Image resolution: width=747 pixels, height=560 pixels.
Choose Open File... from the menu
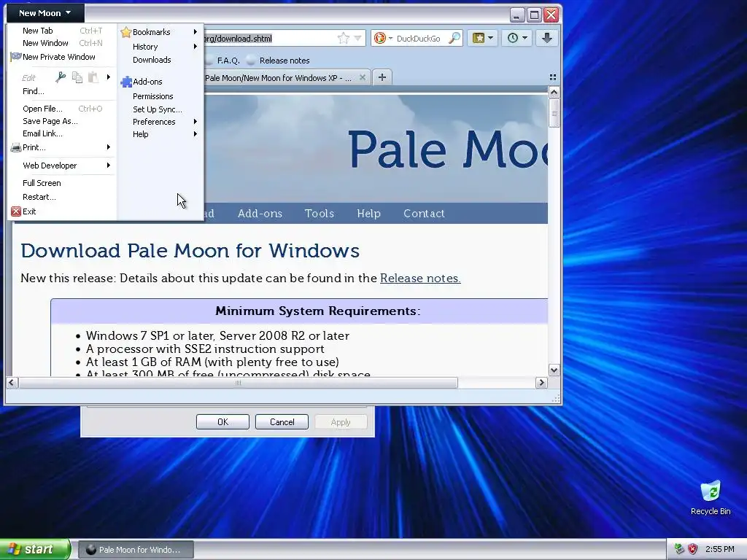click(x=61, y=109)
